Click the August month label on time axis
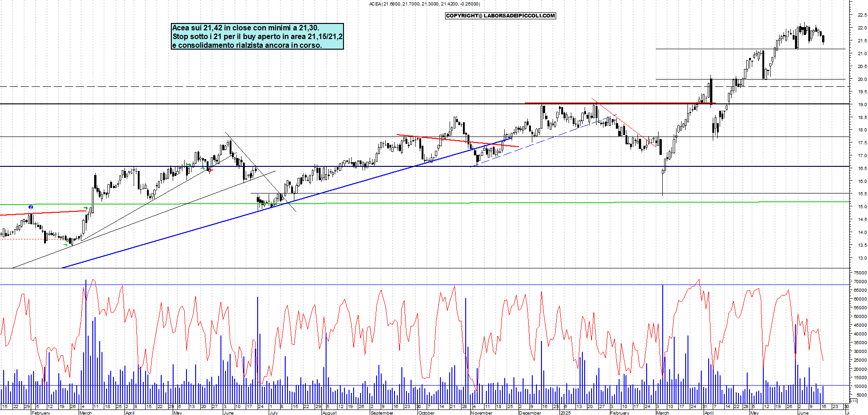 click(x=329, y=413)
